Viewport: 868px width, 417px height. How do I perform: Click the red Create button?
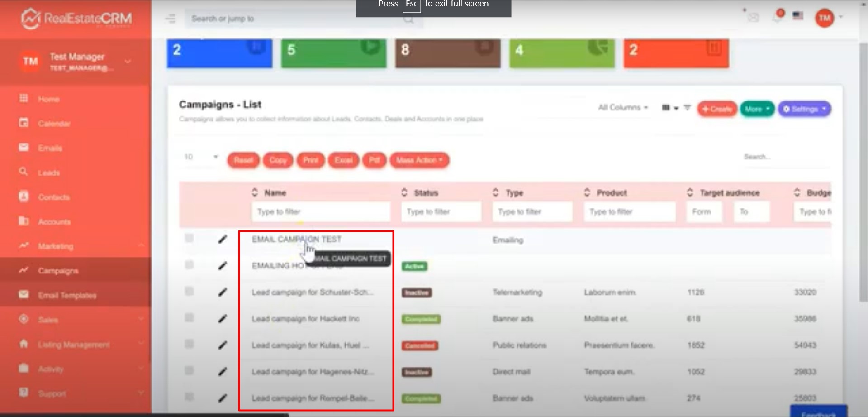717,109
